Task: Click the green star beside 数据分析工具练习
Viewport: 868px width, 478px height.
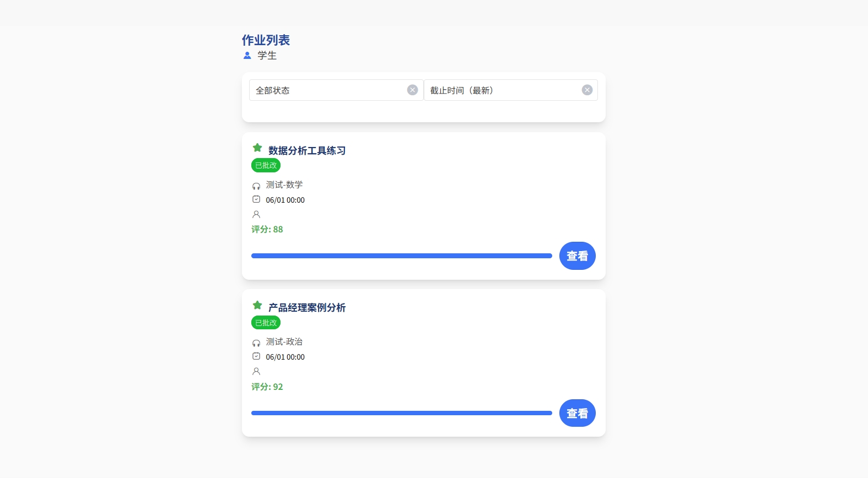Action: [257, 148]
